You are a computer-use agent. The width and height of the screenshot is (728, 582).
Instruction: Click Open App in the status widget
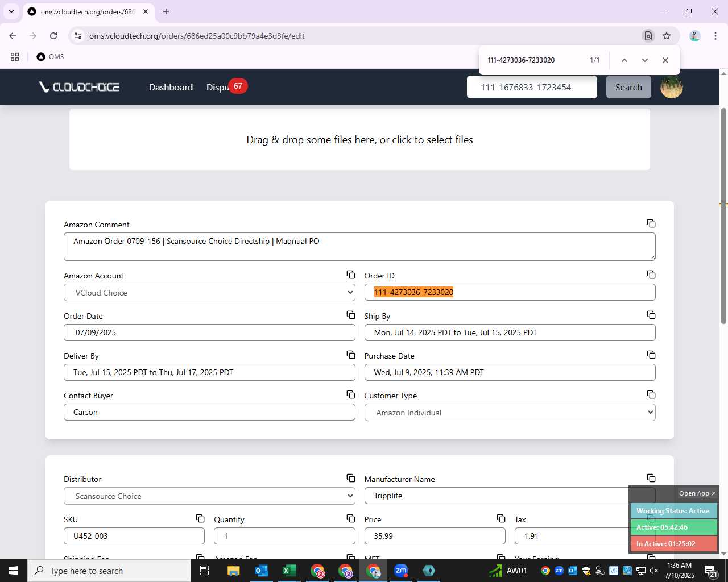697,493
